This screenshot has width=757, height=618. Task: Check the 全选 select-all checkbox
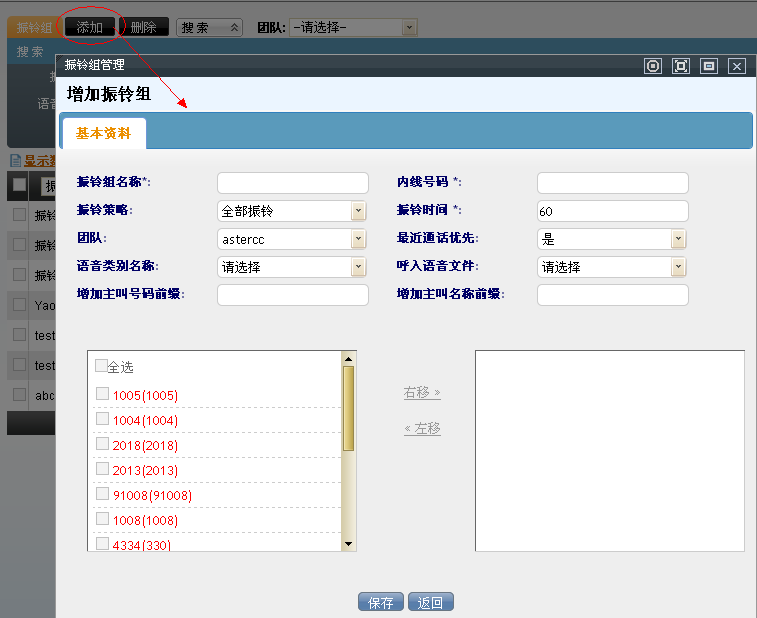pos(101,366)
